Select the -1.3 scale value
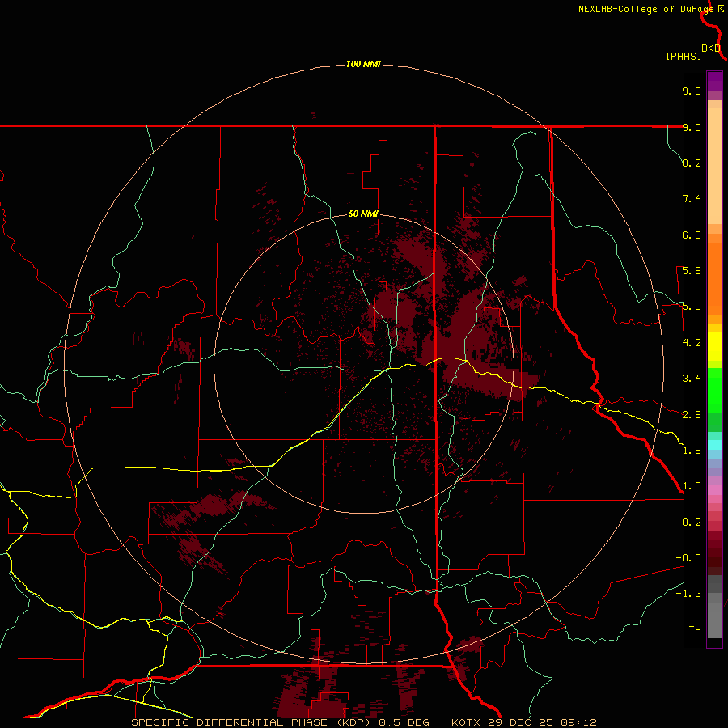728x728 pixels. [x=688, y=594]
